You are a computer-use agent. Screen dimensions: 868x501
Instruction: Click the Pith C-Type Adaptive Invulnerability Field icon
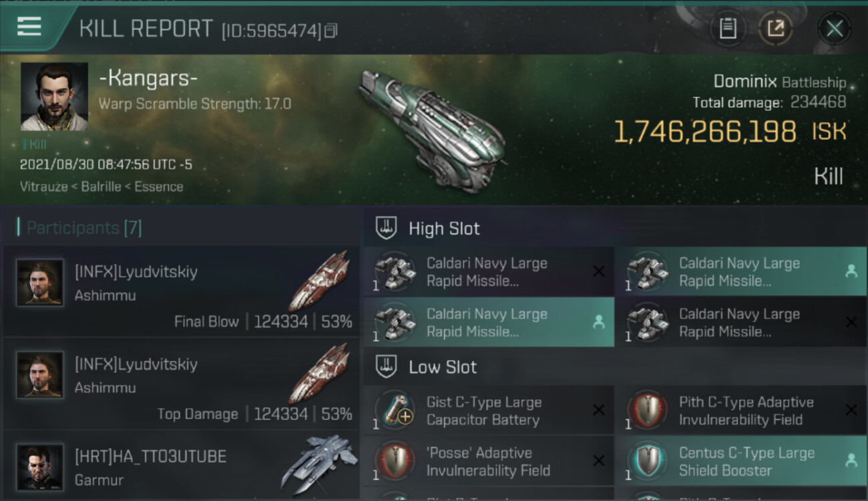[647, 410]
